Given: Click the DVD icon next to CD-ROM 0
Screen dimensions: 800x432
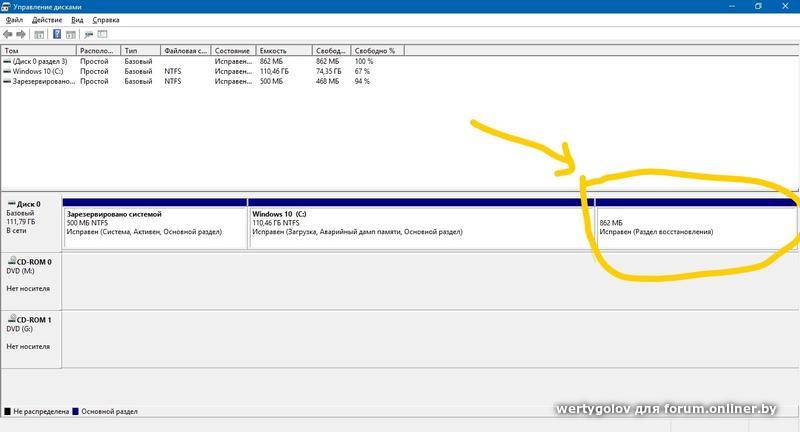Looking at the screenshot, I should click(x=12, y=261).
